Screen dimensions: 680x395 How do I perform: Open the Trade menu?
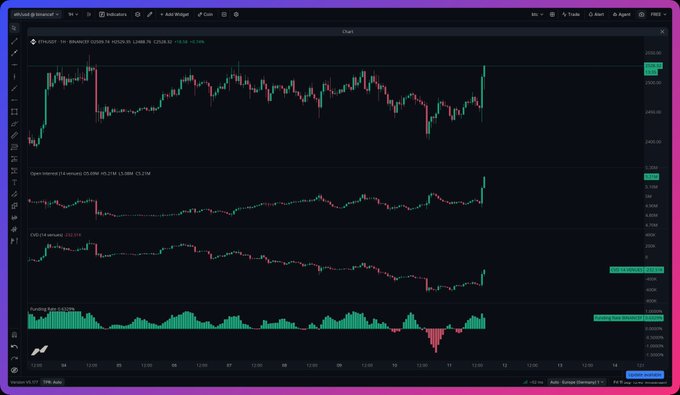coord(571,14)
